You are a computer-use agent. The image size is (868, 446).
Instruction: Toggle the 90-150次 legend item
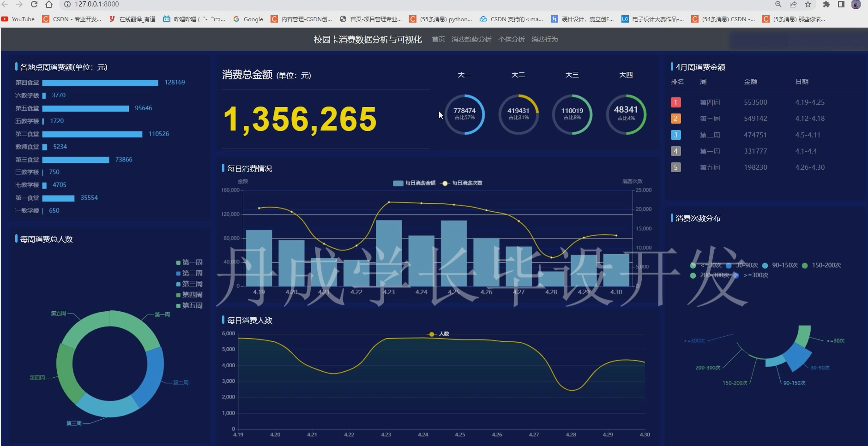pyautogui.click(x=780, y=265)
